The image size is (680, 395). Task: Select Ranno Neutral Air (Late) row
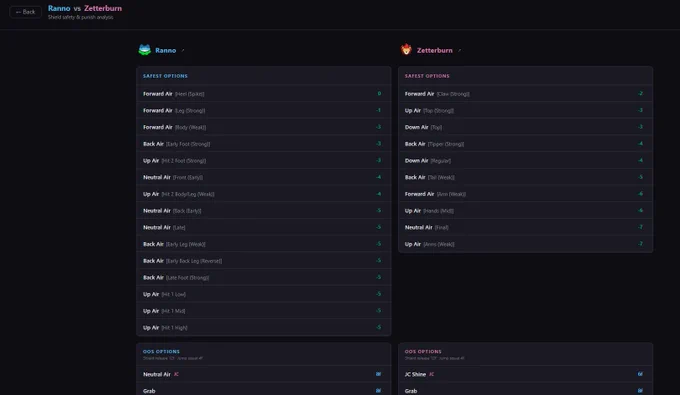(x=264, y=227)
